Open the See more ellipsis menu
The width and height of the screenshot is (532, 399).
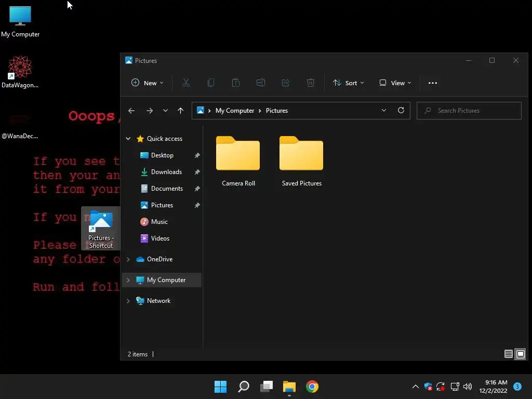click(433, 83)
